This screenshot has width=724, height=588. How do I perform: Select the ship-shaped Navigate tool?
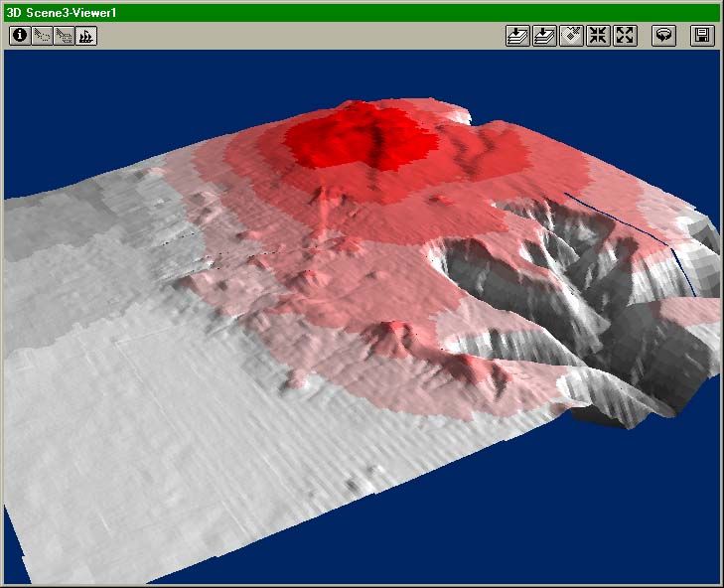pos(86,36)
